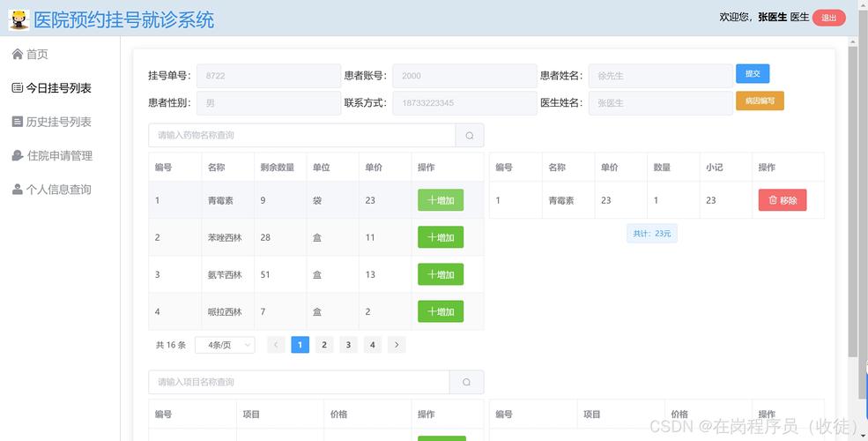Click the 共计:23元 total tag
This screenshot has width=868, height=441.
coord(651,233)
